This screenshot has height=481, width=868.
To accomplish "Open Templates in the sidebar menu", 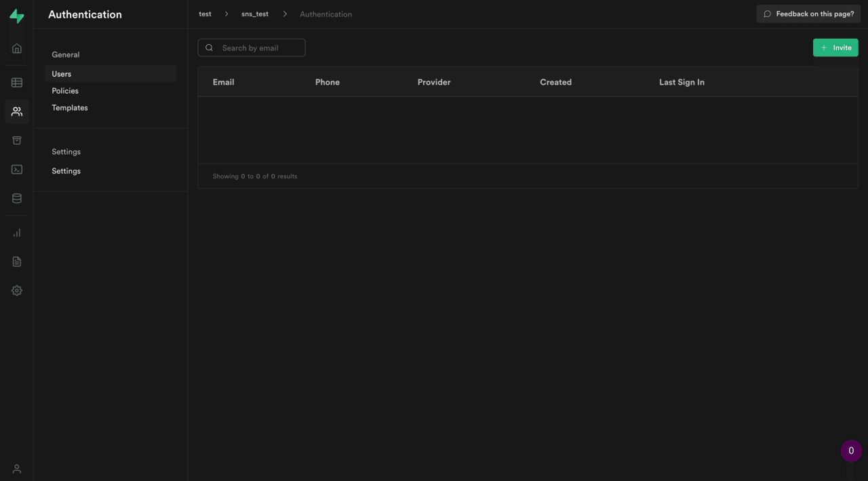I will click(x=70, y=108).
